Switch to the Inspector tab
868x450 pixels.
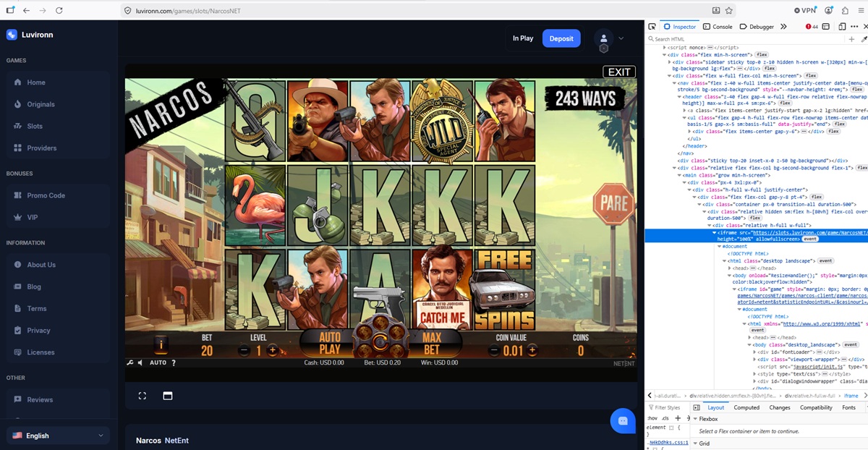tap(679, 26)
